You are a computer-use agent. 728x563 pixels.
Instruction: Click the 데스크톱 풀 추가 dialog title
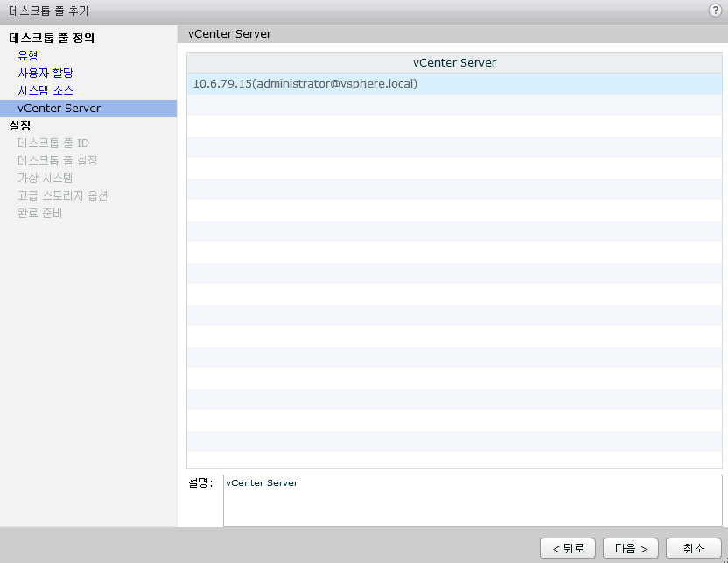pyautogui.click(x=49, y=11)
